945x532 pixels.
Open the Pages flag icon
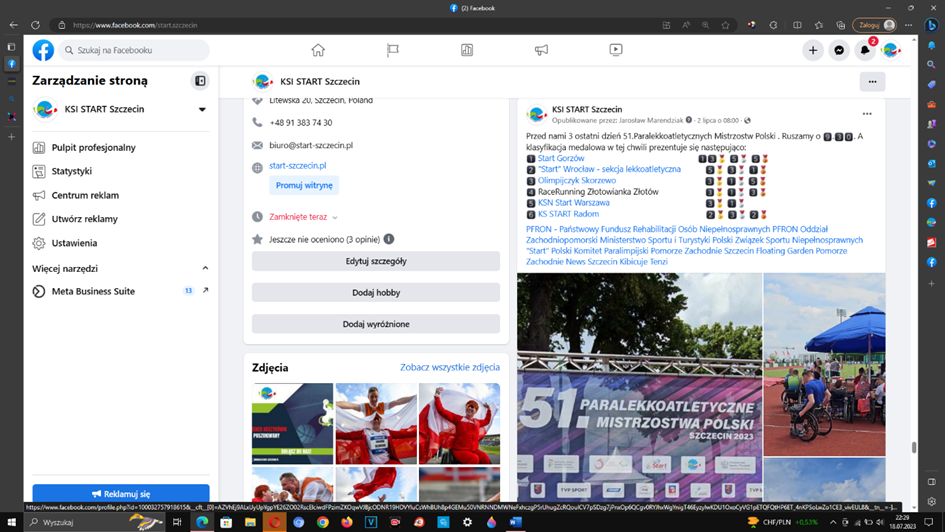pos(393,50)
